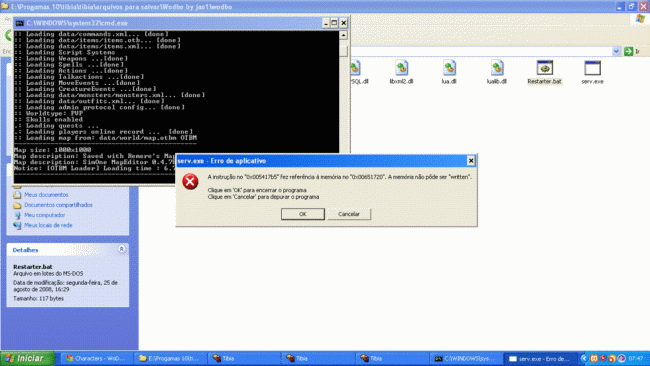This screenshot has width=650, height=366.
Task: Click the lua.dll file name label
Action: point(449,82)
